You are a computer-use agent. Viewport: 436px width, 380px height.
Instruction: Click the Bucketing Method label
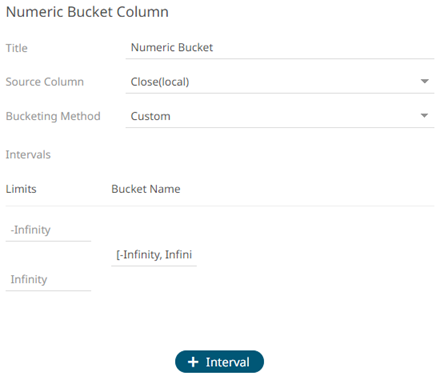[53, 116]
